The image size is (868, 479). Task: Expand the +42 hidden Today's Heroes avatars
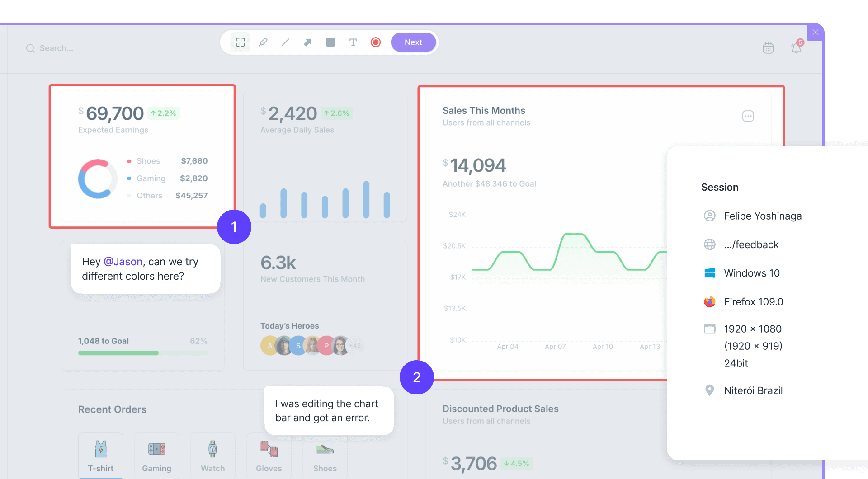click(355, 345)
